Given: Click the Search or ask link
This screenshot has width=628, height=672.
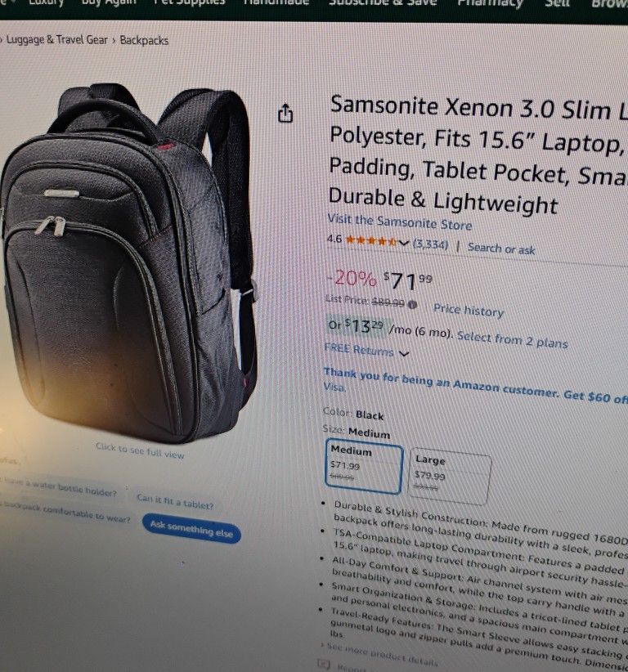Looking at the screenshot, I should coord(501,249).
